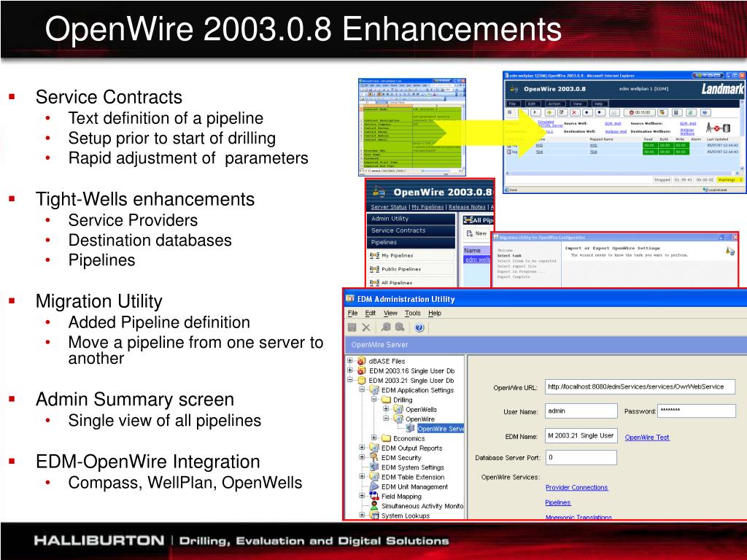This screenshot has width=747, height=560.
Task: Click the Delete X icon in EDM toolbar
Action: click(x=366, y=327)
